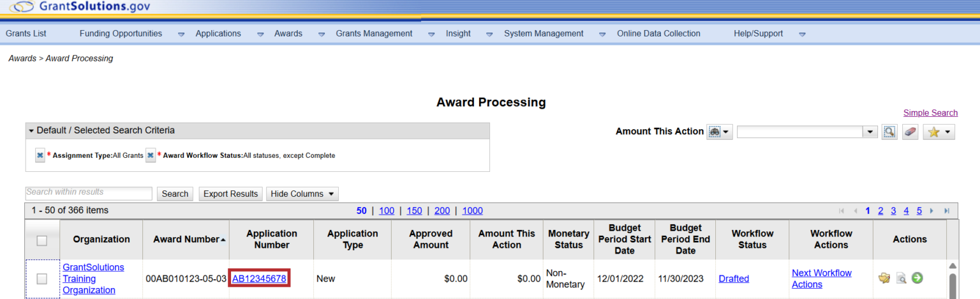Click the green arrow action icon

(917, 278)
